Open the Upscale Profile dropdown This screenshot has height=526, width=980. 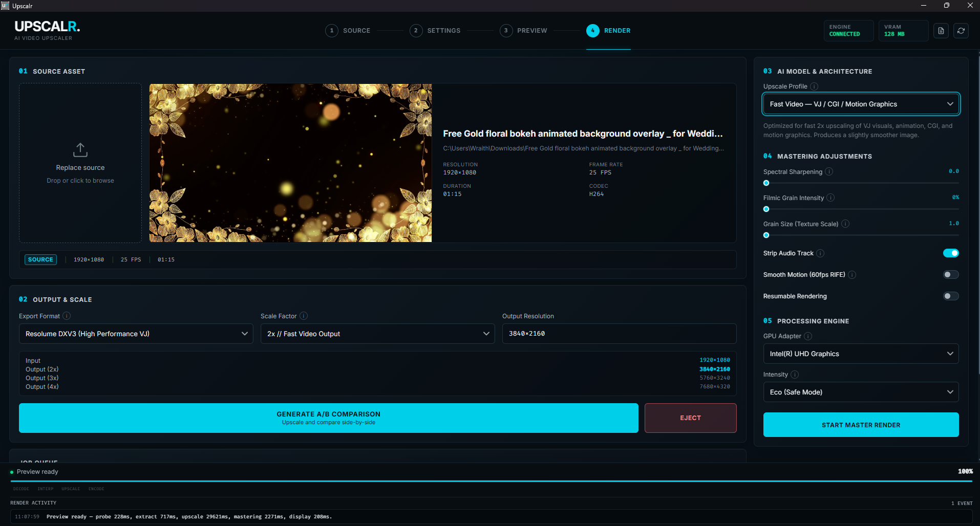pos(861,104)
